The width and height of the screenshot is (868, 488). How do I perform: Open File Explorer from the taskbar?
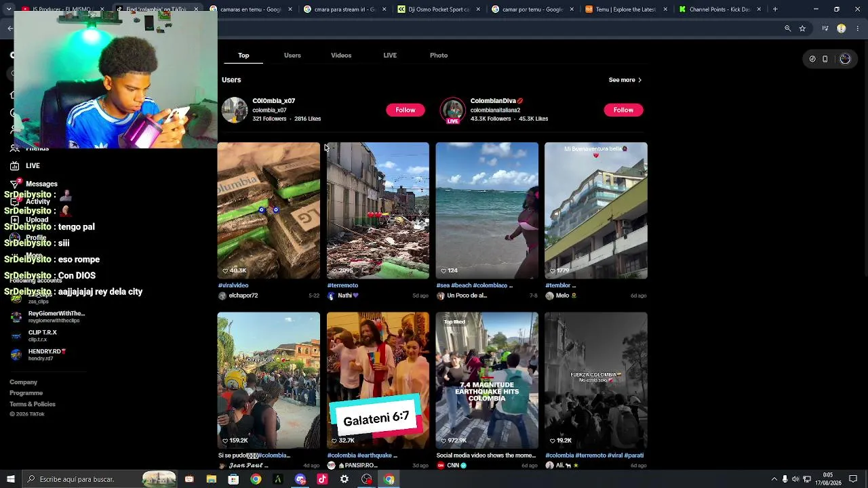coord(211,479)
